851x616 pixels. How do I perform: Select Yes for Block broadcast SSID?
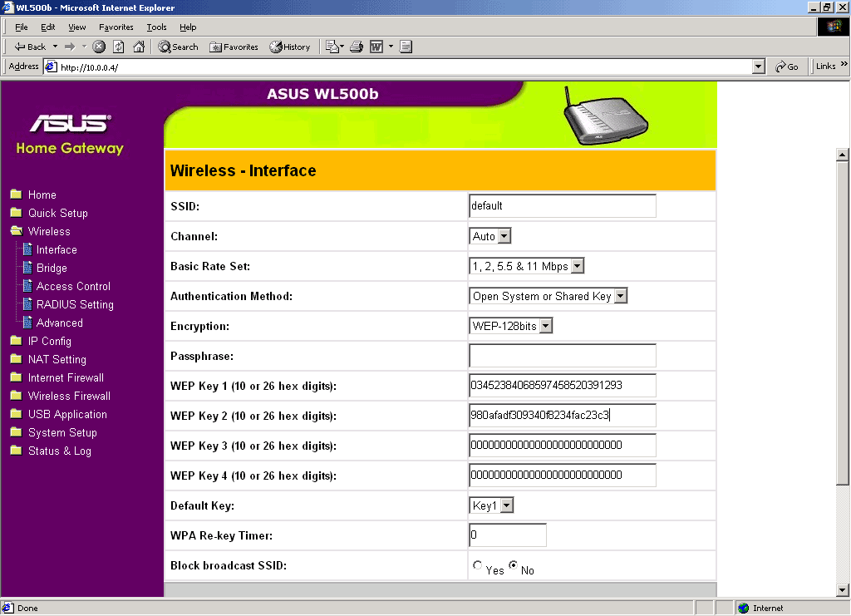477,565
